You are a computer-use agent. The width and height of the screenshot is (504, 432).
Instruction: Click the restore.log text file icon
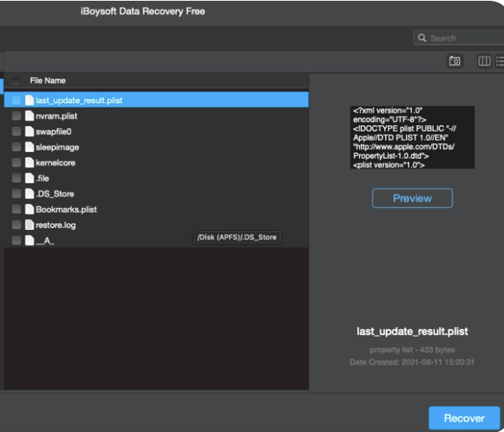click(30, 225)
